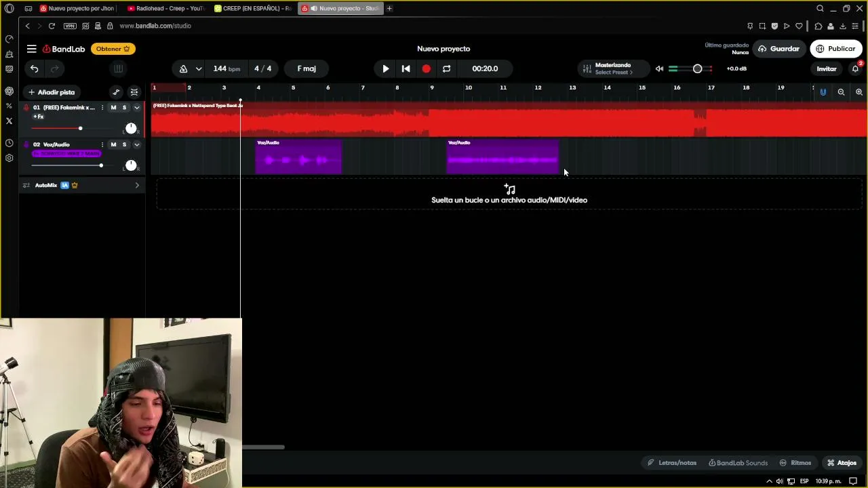The image size is (868, 488).
Task: Mute track 01 (FREE) Fakemink
Action: (x=113, y=108)
